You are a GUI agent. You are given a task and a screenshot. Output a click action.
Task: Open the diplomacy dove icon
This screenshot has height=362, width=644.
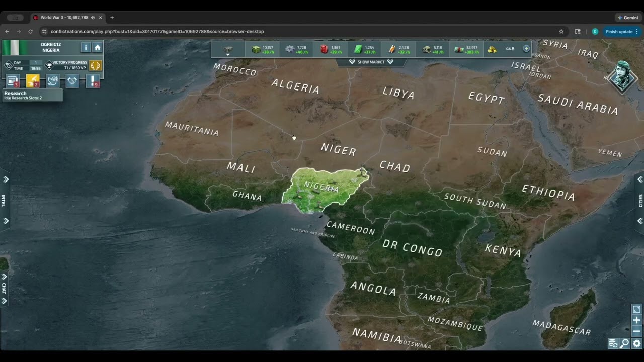pos(53,81)
